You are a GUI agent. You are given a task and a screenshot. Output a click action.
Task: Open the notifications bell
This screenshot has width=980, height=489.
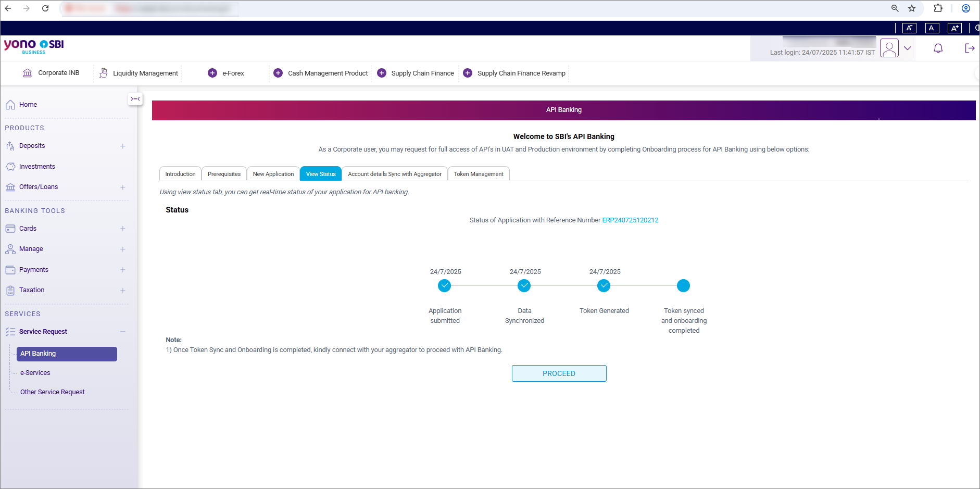[x=938, y=48]
